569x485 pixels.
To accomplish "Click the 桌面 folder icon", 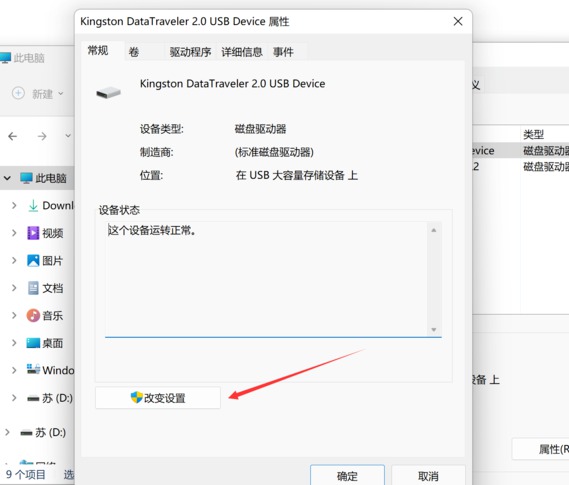I will tap(33, 343).
